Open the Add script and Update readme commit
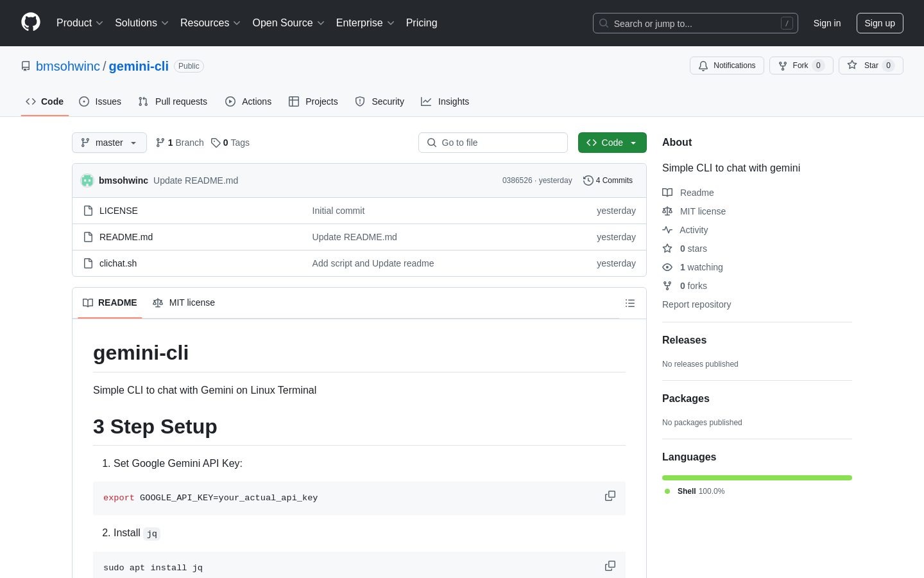 pos(373,263)
